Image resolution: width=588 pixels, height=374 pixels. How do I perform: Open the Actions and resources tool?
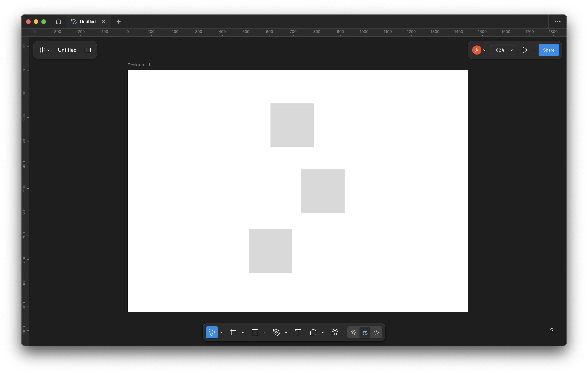click(x=335, y=332)
